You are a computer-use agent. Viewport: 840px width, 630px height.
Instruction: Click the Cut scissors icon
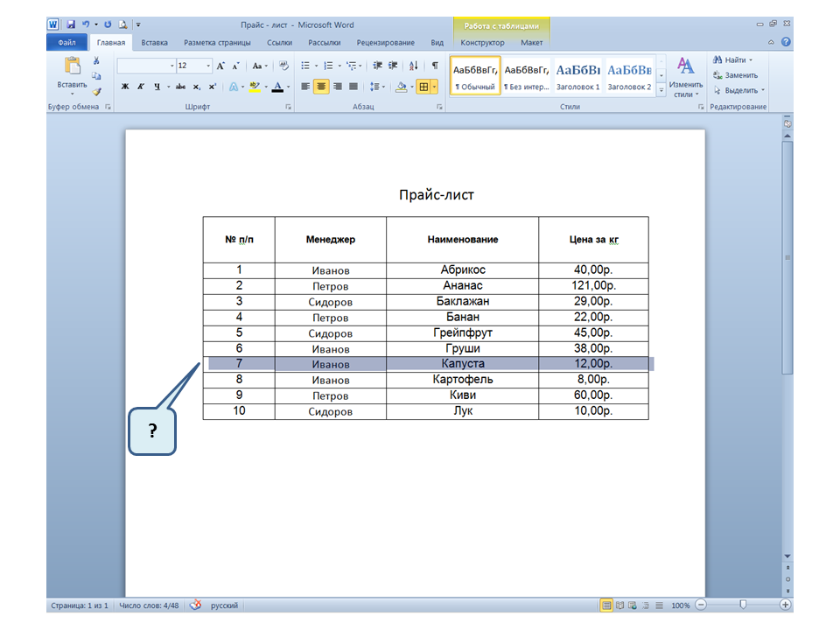pyautogui.click(x=96, y=61)
